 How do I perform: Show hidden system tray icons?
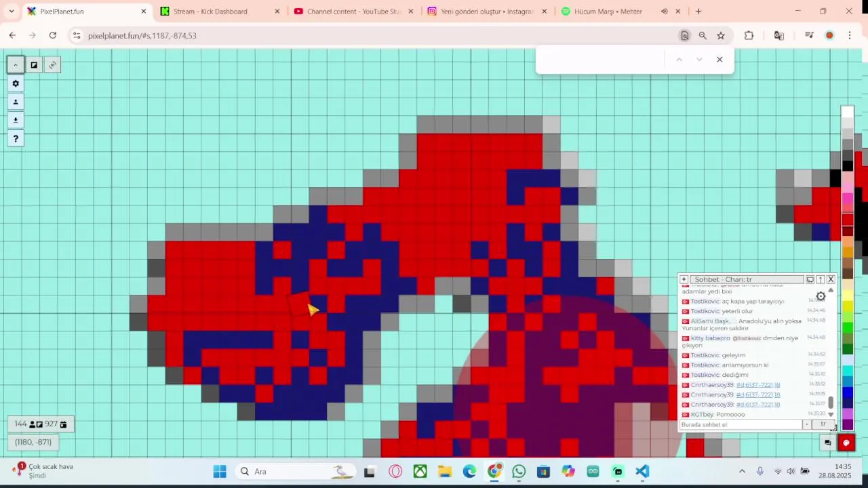tap(742, 471)
